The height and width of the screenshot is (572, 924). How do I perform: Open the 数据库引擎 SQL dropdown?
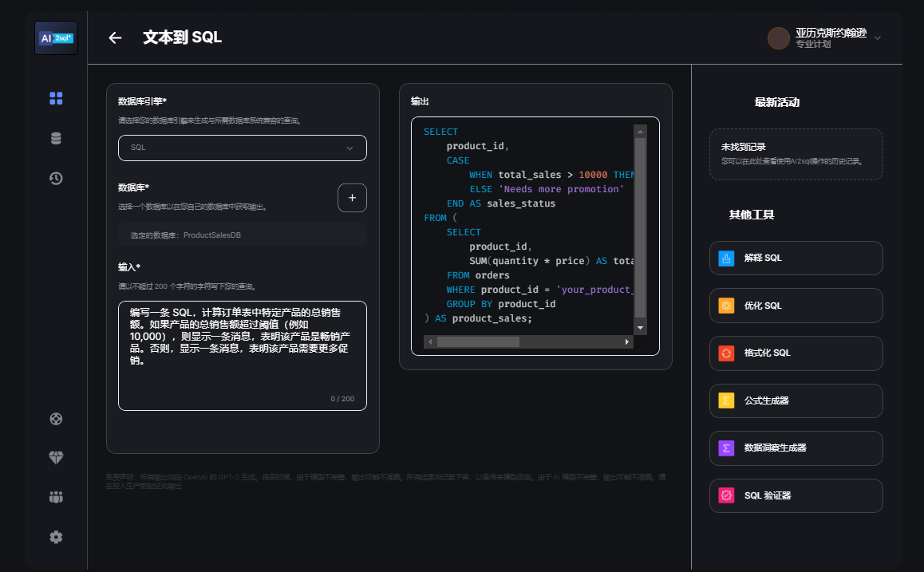click(243, 148)
